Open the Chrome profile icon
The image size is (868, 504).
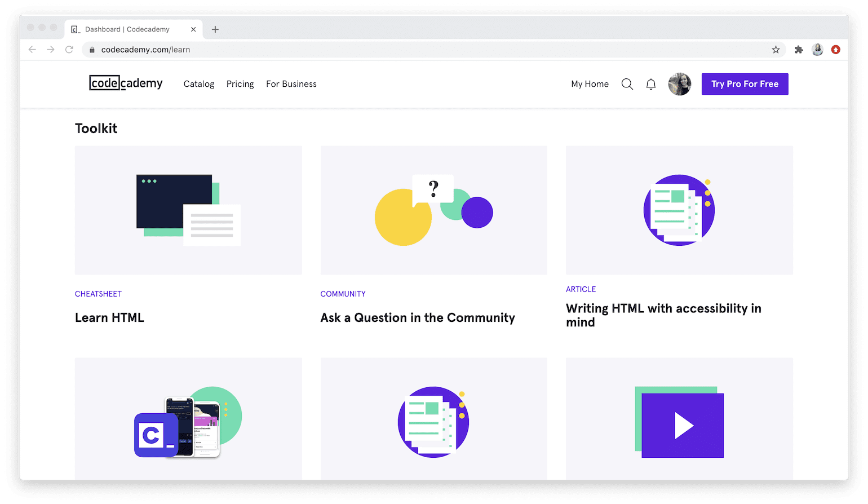point(817,49)
